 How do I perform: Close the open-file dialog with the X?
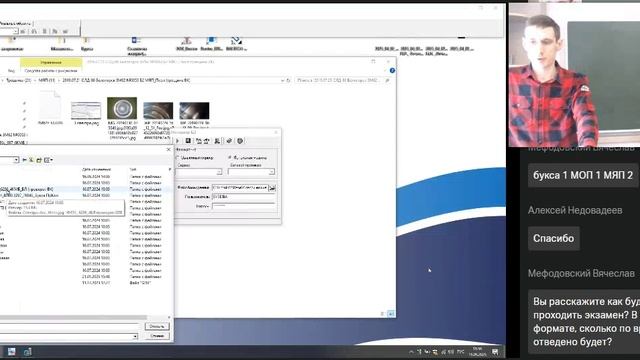click(x=169, y=150)
